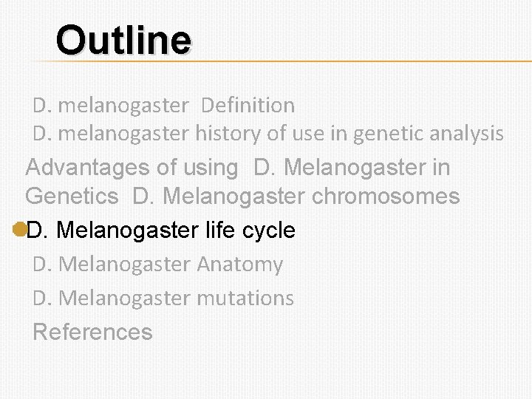Click the word 'mutations'
Viewport: 532px width, 399px height.
[x=245, y=299]
